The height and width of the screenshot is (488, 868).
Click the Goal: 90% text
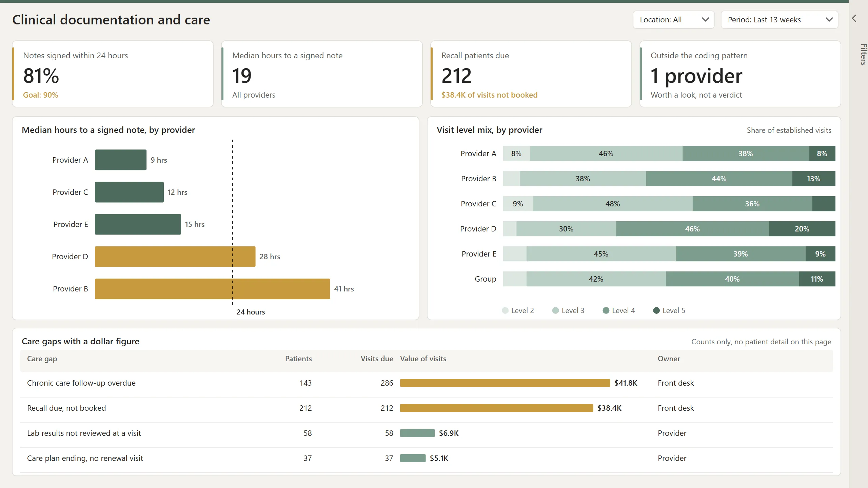pyautogui.click(x=41, y=95)
